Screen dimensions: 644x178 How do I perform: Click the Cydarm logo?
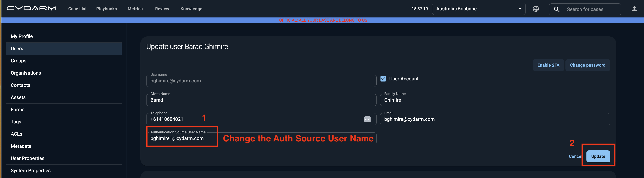pyautogui.click(x=31, y=8)
